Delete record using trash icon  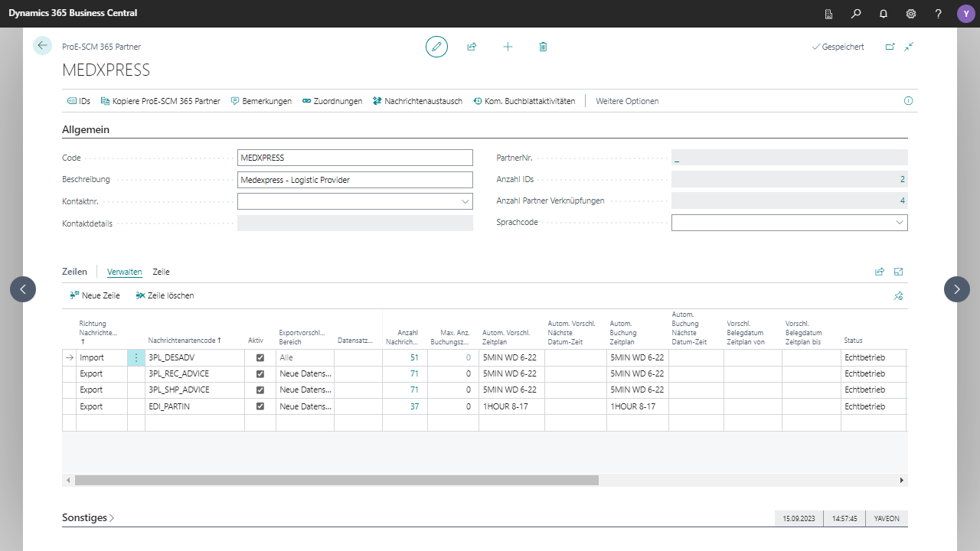[544, 47]
